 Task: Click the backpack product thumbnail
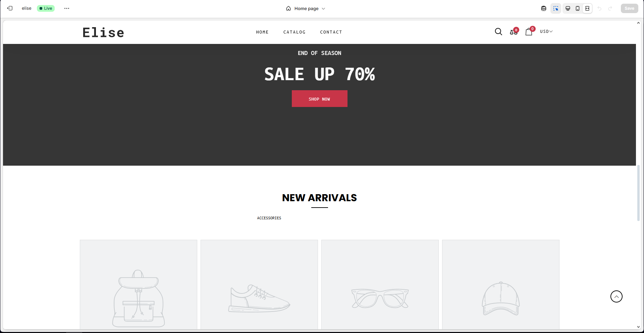139,284
